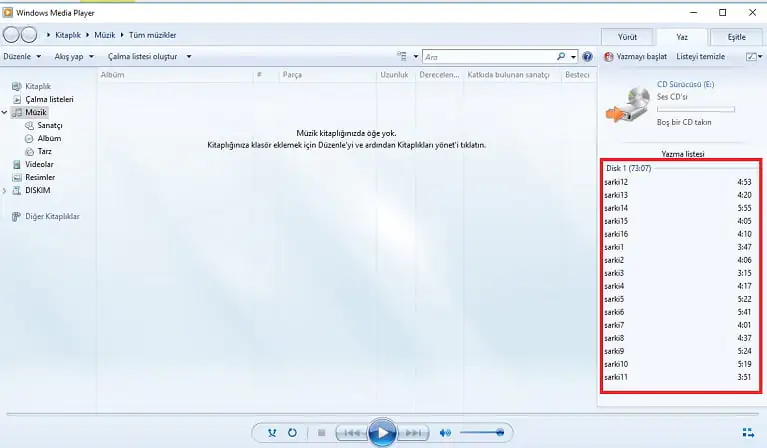This screenshot has height=448, width=767.
Task: Select the Videolar tree item
Action: (x=39, y=164)
